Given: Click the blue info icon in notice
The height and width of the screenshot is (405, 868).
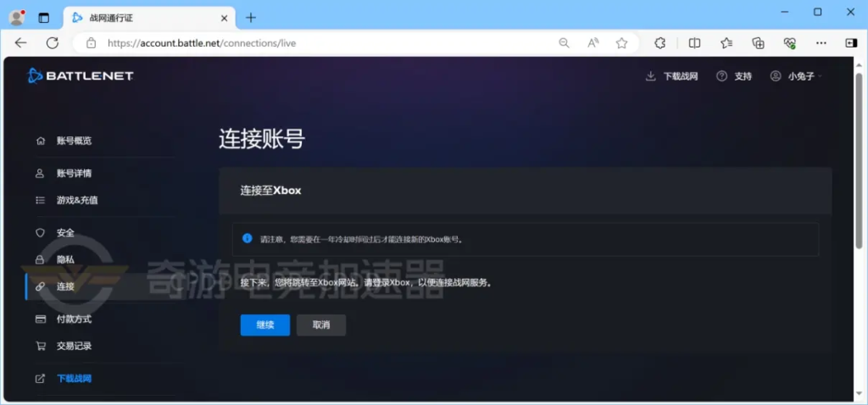Looking at the screenshot, I should 248,238.
